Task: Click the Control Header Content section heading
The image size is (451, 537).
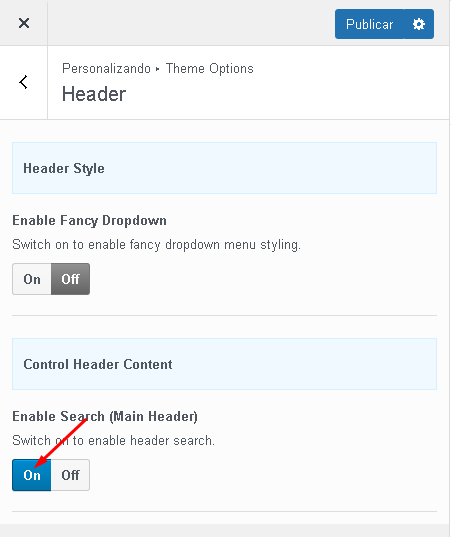Action: click(x=98, y=364)
